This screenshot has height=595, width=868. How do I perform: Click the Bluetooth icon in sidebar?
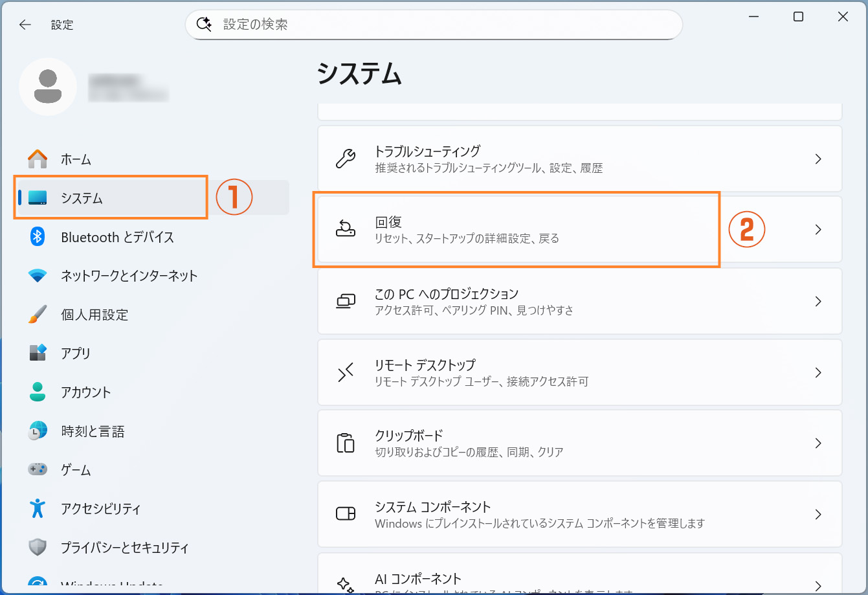pos(38,237)
